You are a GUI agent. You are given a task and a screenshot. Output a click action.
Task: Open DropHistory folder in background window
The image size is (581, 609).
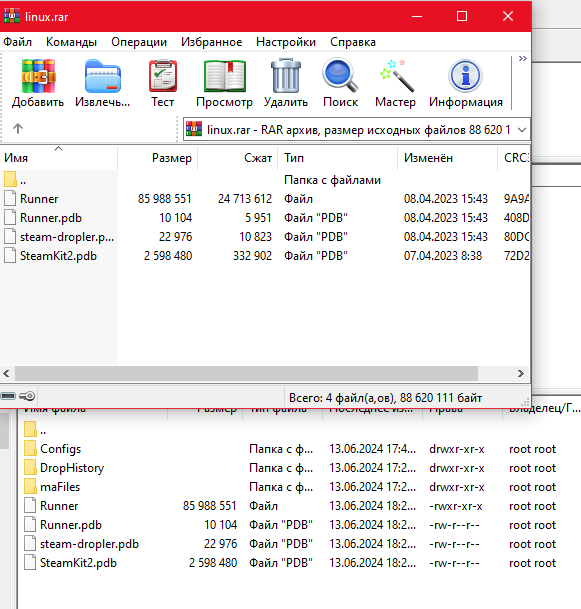tap(72, 468)
